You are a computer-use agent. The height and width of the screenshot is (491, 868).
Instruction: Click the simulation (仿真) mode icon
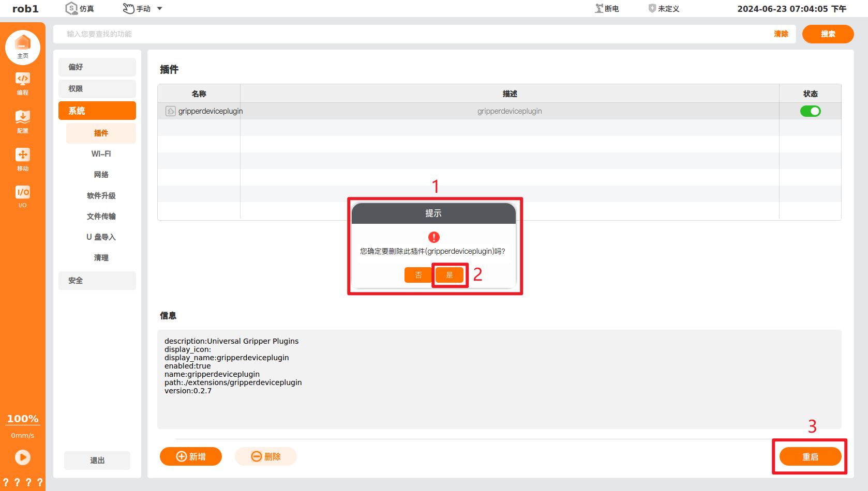click(x=71, y=8)
